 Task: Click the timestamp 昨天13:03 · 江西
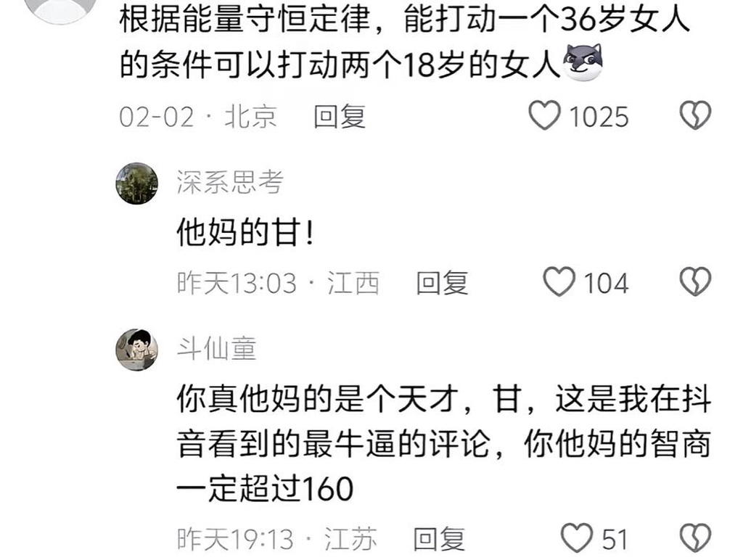[x=278, y=284]
